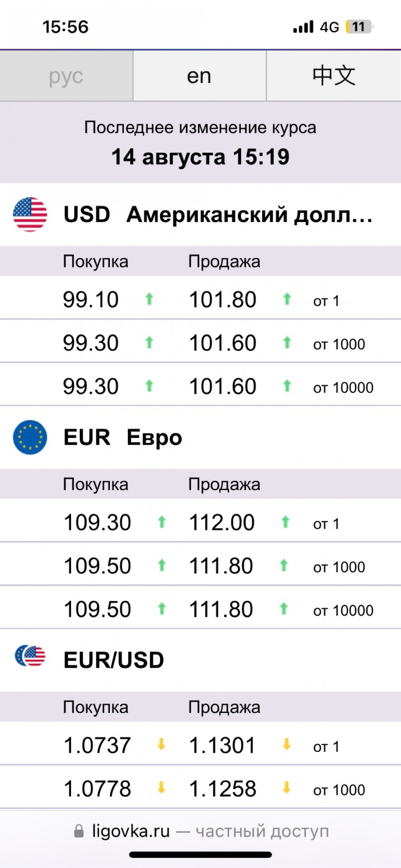Switch language to 中文
The height and width of the screenshot is (868, 401).
tap(334, 75)
